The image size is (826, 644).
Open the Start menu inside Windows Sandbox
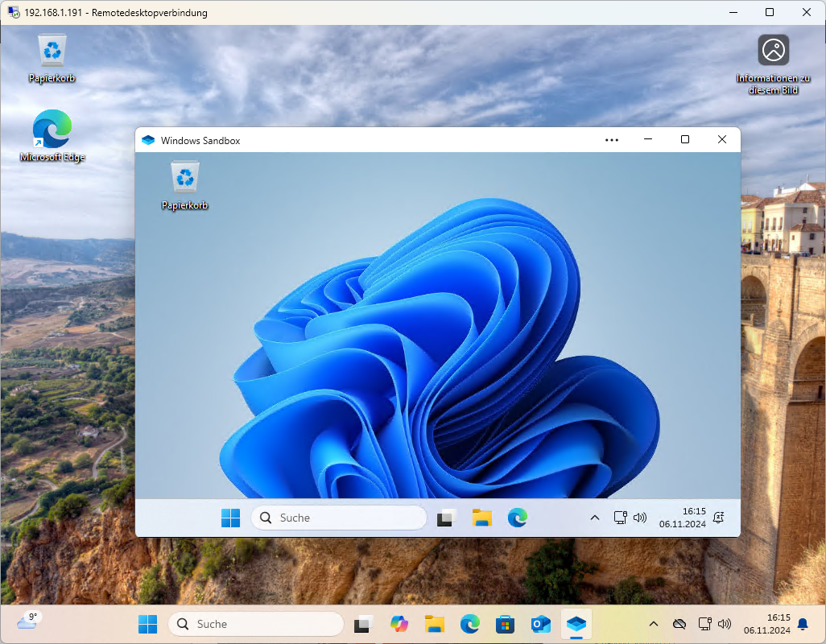coord(231,518)
